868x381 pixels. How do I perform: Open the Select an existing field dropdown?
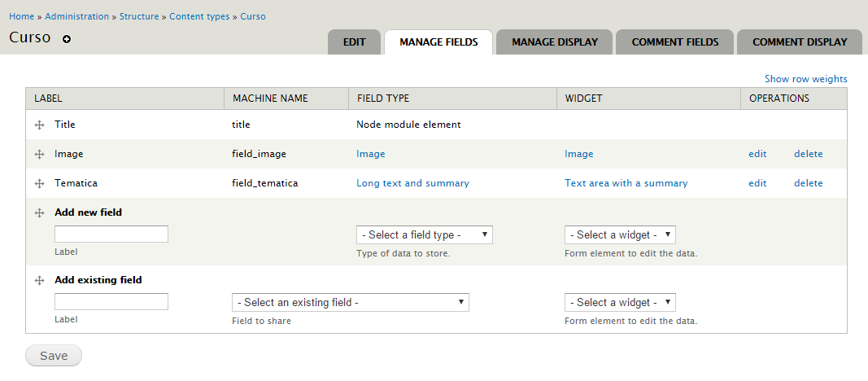click(x=350, y=303)
